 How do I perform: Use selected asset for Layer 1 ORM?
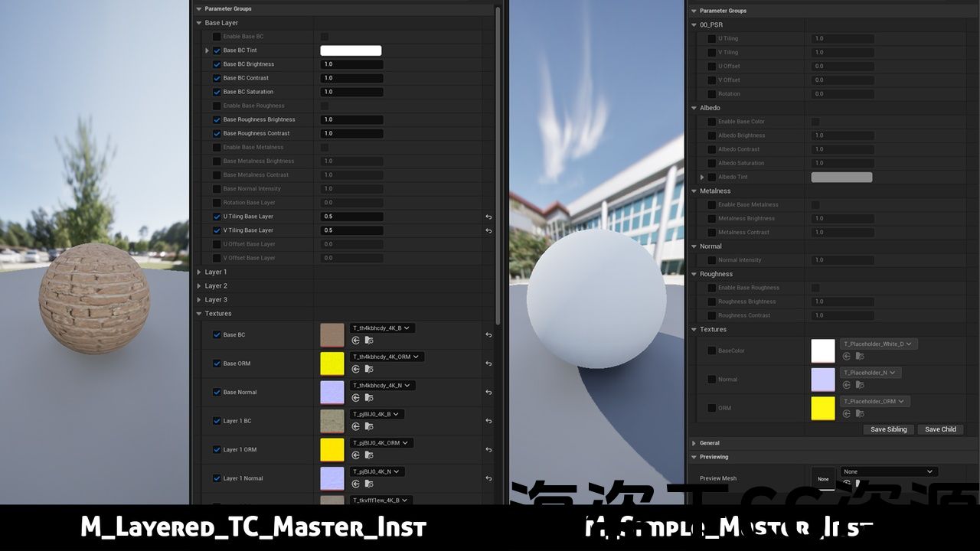point(354,455)
